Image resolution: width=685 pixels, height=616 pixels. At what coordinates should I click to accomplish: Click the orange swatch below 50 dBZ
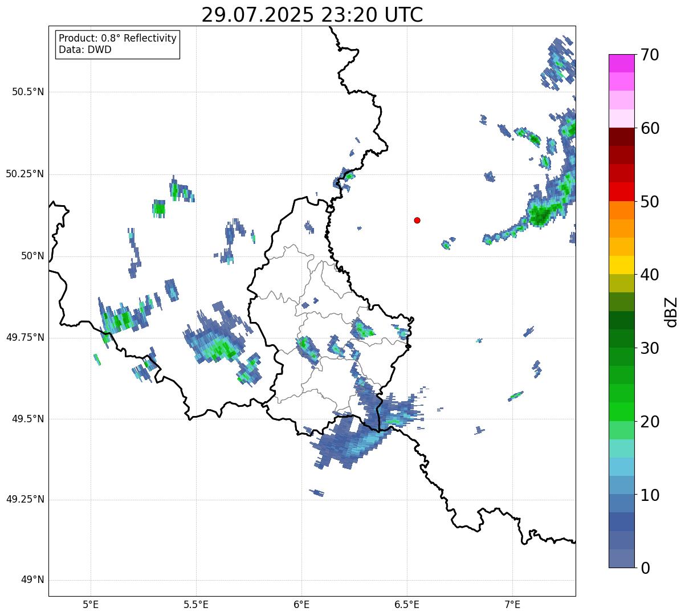(x=622, y=210)
